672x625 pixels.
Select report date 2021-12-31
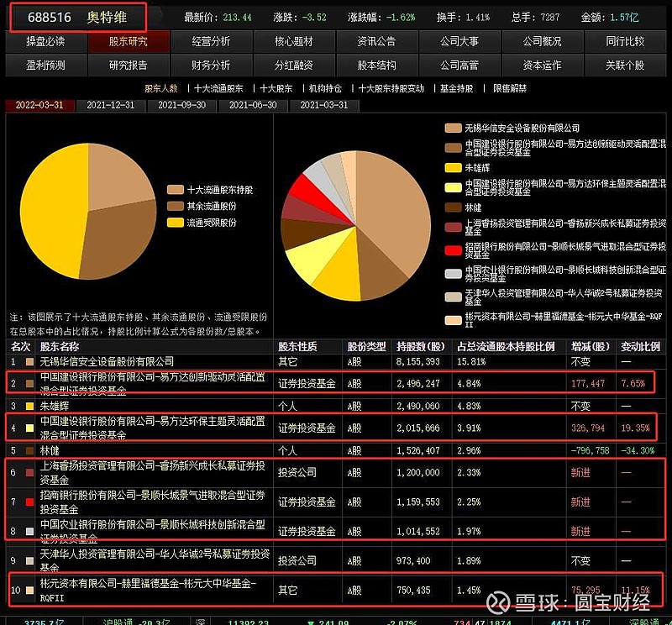coord(111,105)
